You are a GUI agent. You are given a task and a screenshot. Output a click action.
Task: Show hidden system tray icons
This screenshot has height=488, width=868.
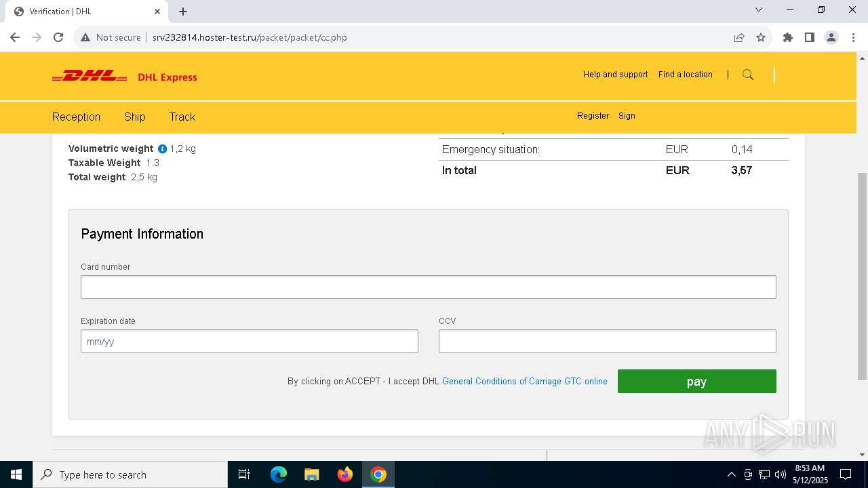pyautogui.click(x=731, y=474)
